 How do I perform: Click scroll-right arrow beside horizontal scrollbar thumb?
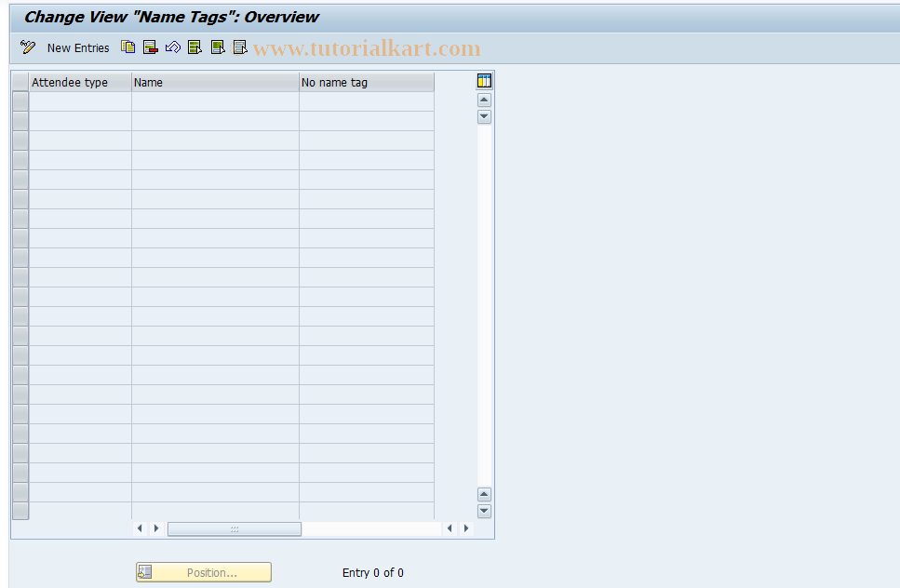point(156,528)
